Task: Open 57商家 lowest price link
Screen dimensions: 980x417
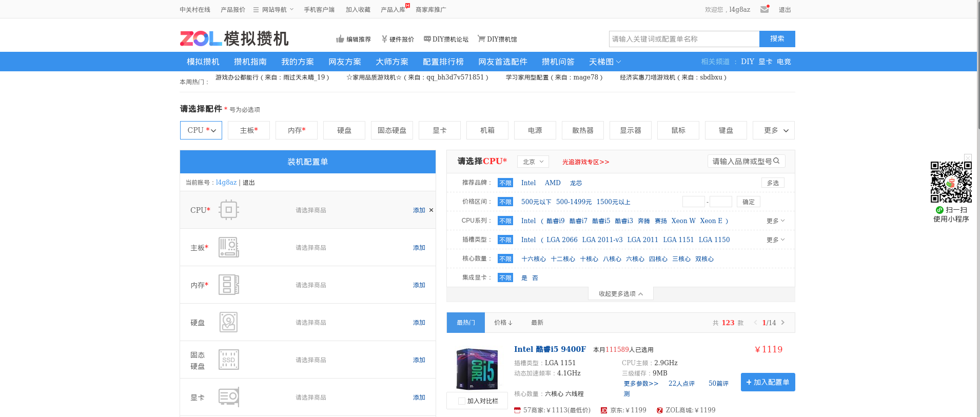Action: pyautogui.click(x=552, y=410)
